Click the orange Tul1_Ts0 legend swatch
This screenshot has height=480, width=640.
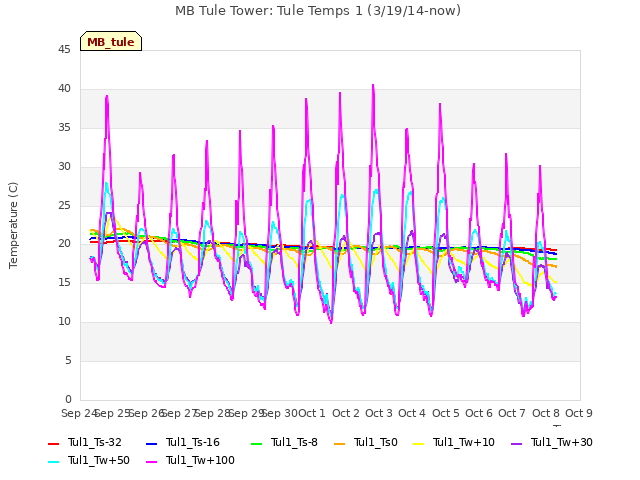pyautogui.click(x=339, y=443)
